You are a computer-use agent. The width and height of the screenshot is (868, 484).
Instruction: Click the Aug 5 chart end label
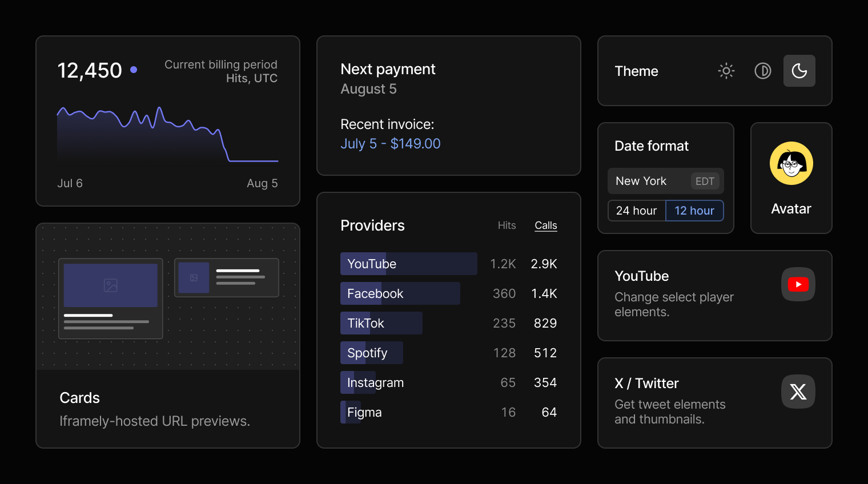[262, 183]
